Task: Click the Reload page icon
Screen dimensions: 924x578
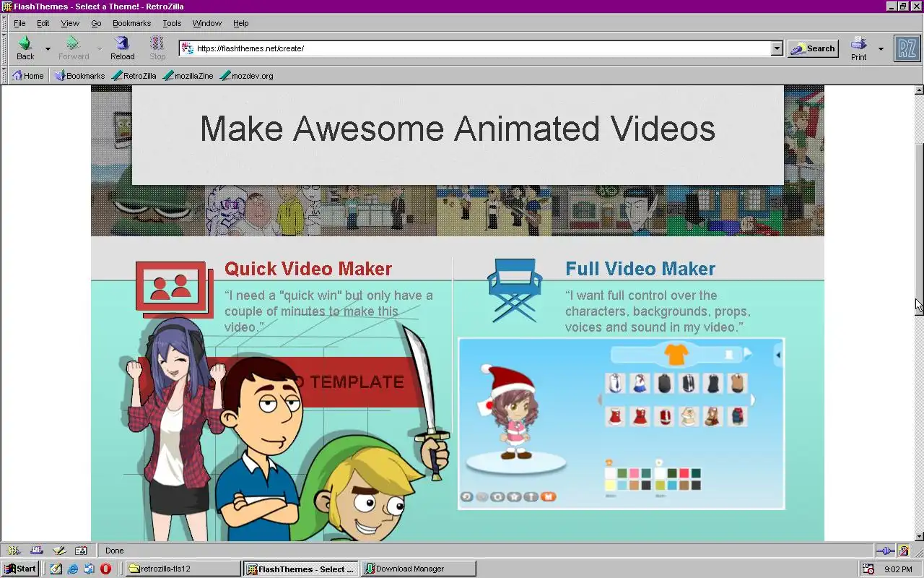Action: 122,43
